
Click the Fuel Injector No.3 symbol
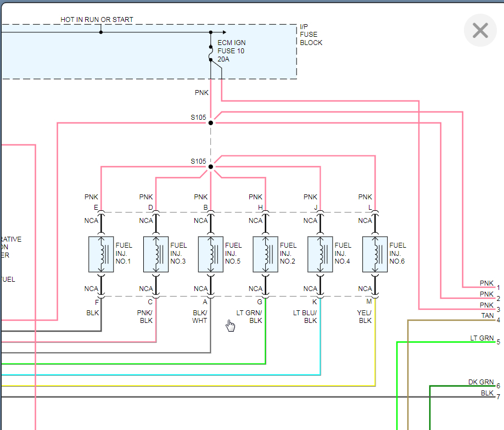coord(156,254)
